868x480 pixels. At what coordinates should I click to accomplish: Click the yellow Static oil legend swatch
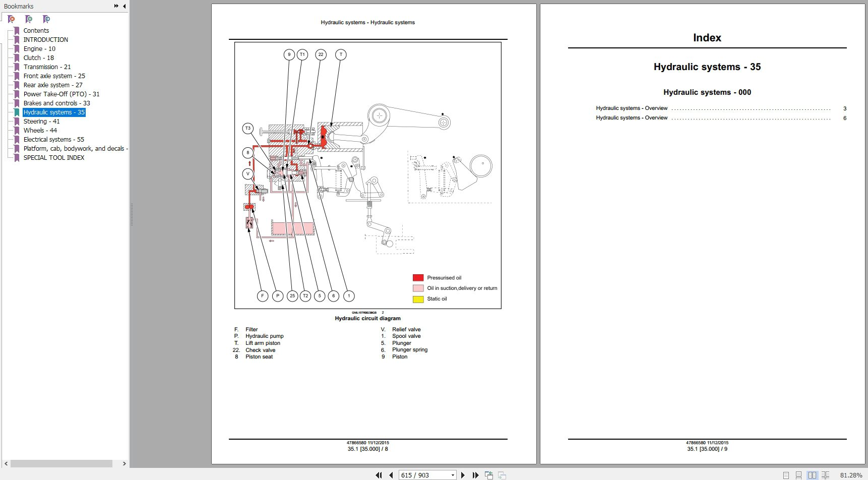click(x=418, y=299)
